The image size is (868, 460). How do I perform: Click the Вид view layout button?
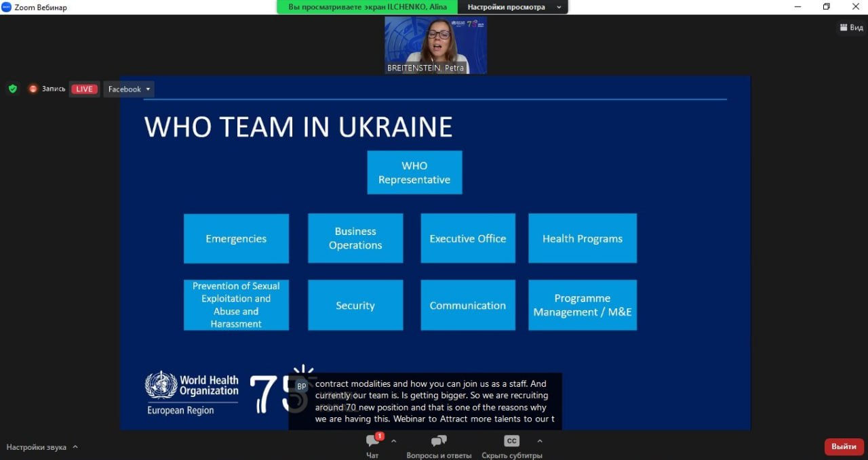click(x=852, y=28)
